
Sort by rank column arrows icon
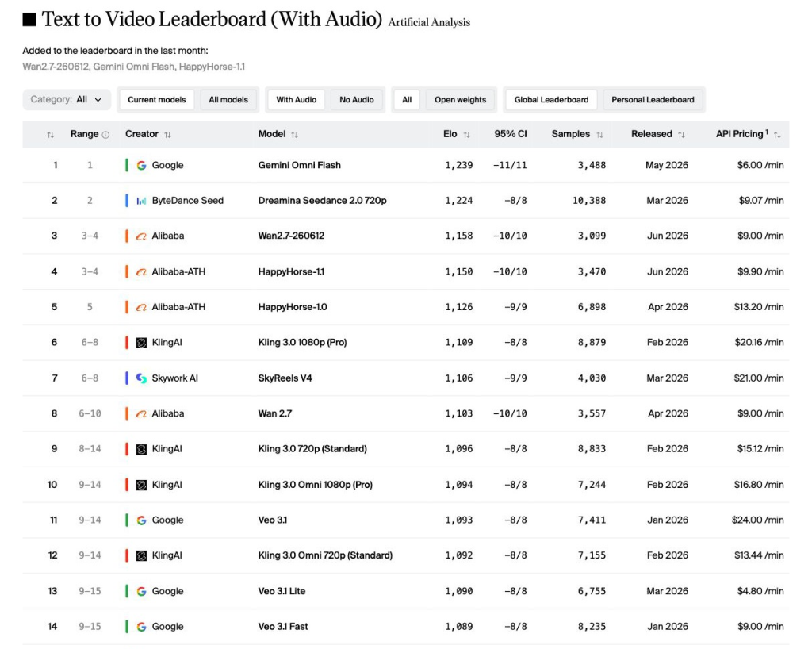[x=50, y=135]
